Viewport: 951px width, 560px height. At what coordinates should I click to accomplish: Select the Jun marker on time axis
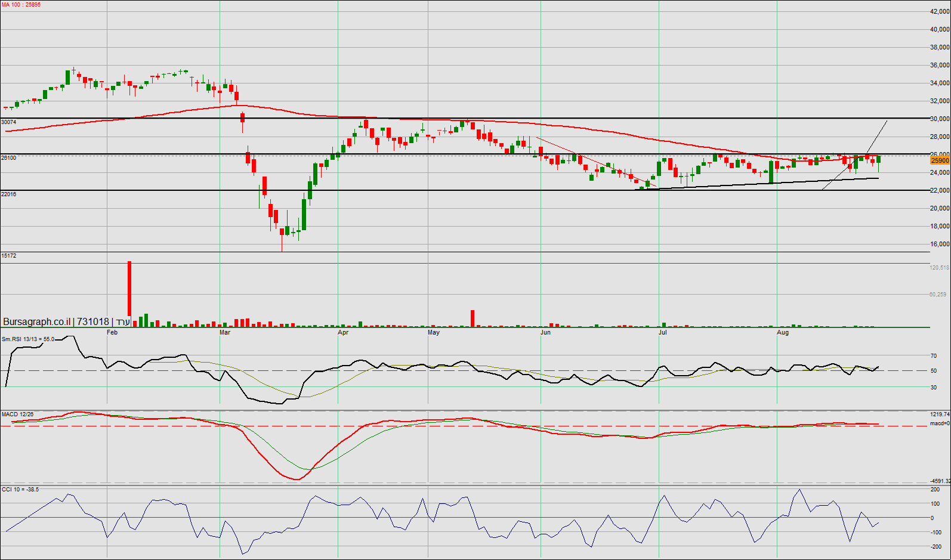pos(545,332)
